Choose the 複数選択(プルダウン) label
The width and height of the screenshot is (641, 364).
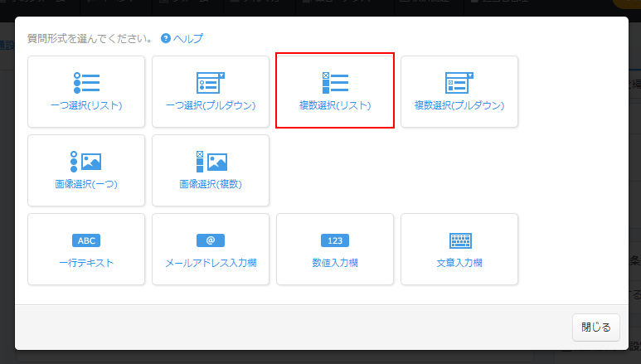[x=459, y=105]
